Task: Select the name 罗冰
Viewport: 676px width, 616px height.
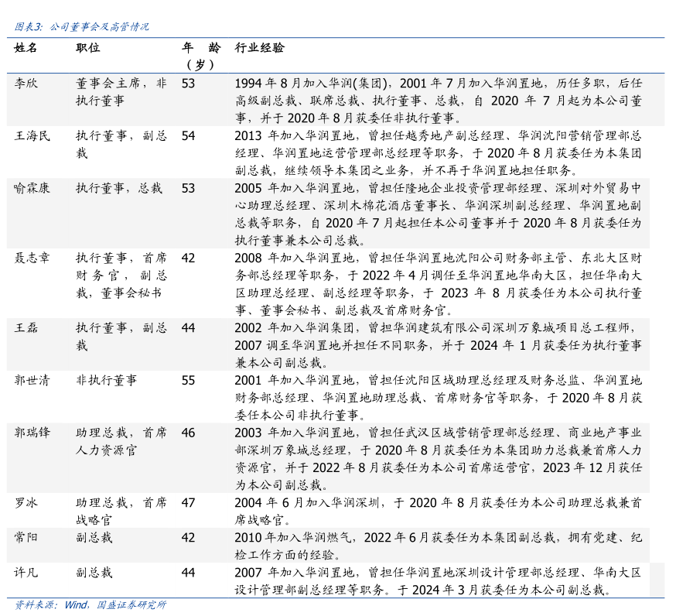Action: click(26, 502)
